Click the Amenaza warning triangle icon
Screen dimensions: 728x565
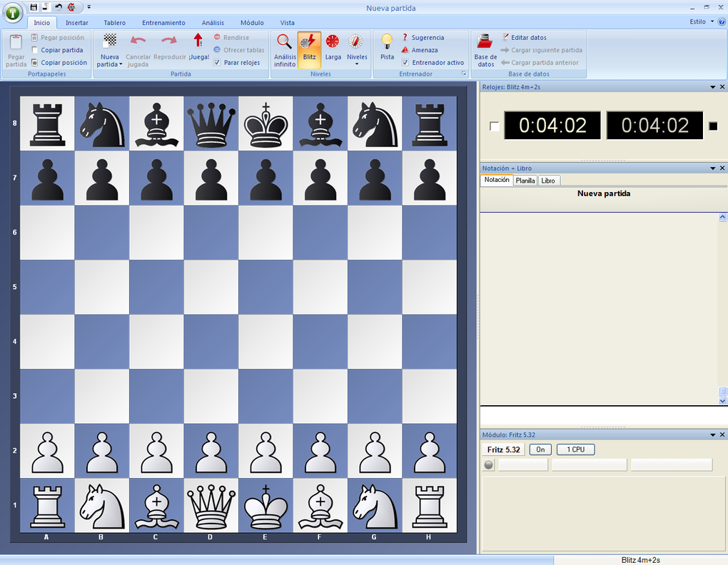tap(405, 50)
